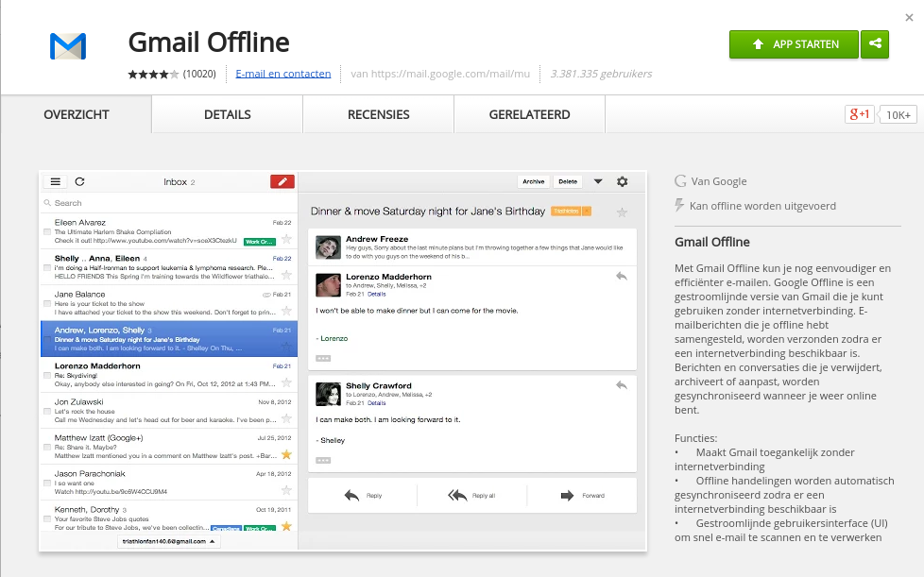This screenshot has height=577, width=924.
Task: Click the star rating for Gmail Offline
Action: 153,75
